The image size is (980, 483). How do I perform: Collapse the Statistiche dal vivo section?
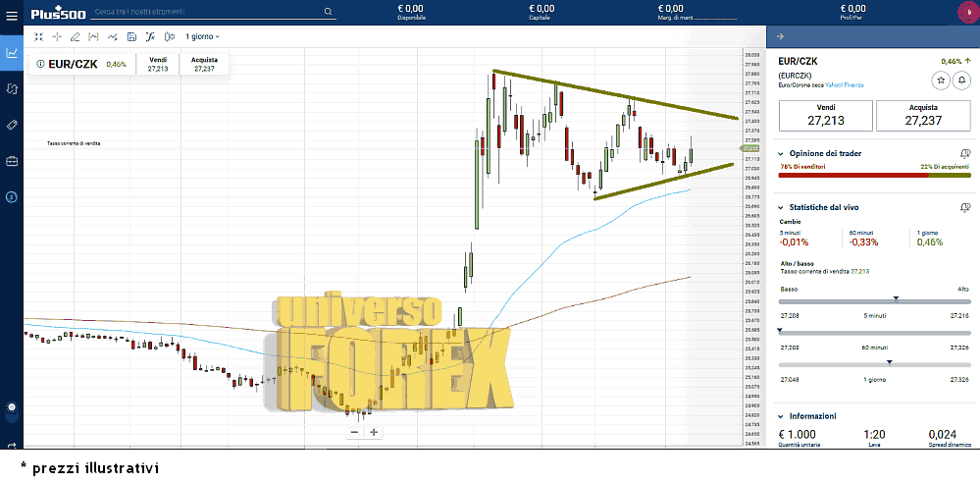(781, 207)
